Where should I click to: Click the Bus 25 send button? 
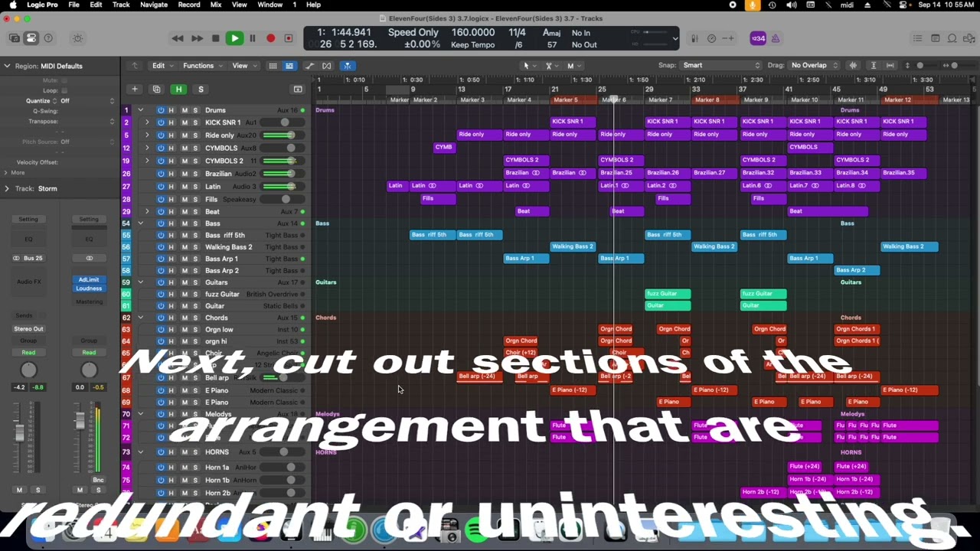click(28, 258)
